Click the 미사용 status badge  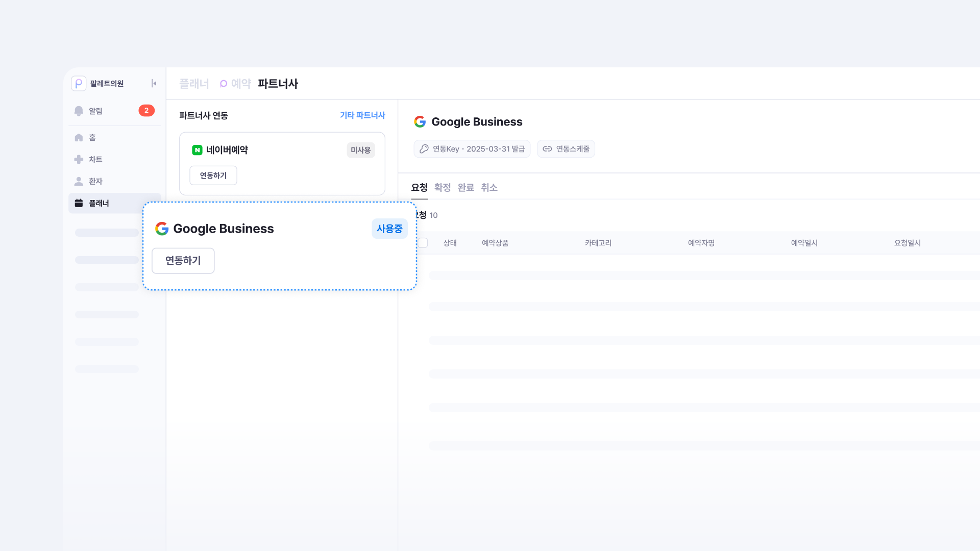tap(360, 150)
